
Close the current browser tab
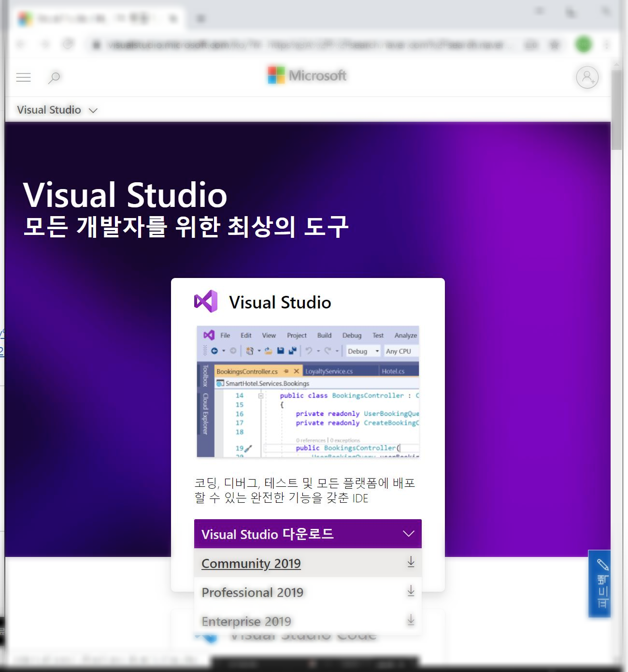click(173, 19)
